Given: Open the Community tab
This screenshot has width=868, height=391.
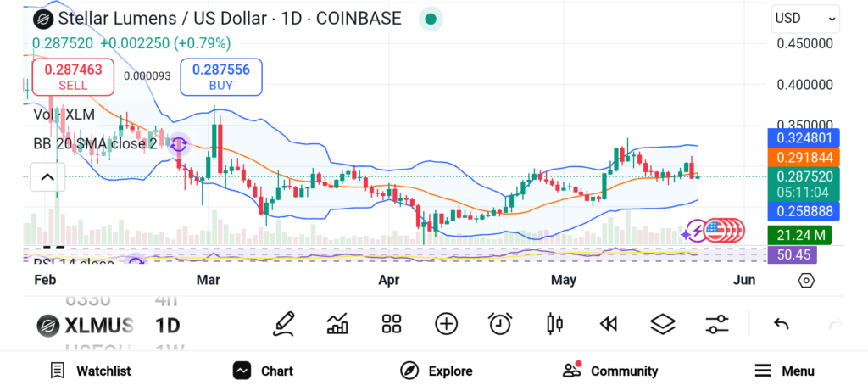Looking at the screenshot, I should [610, 371].
